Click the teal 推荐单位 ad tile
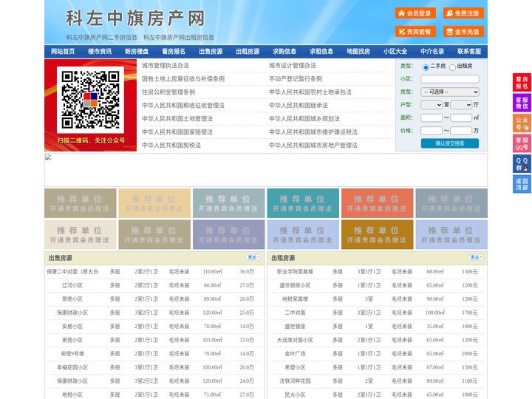The image size is (532, 399). tap(303, 203)
